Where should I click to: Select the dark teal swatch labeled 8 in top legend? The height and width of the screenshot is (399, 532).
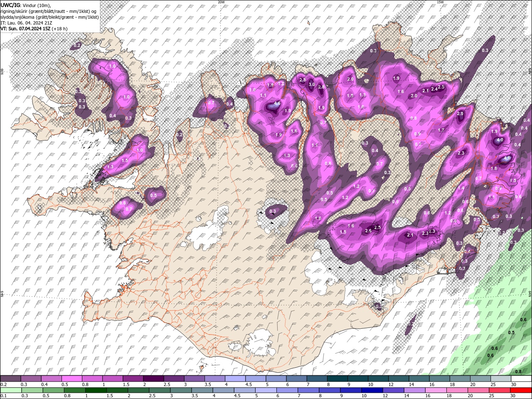pyautogui.click(x=337, y=379)
